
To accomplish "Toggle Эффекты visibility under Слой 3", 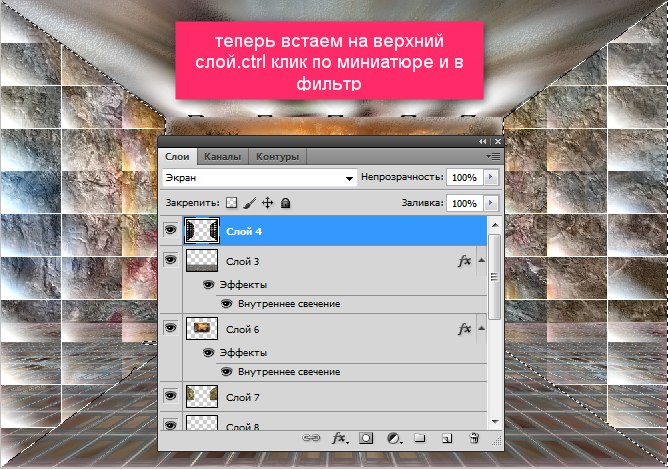I will (208, 285).
